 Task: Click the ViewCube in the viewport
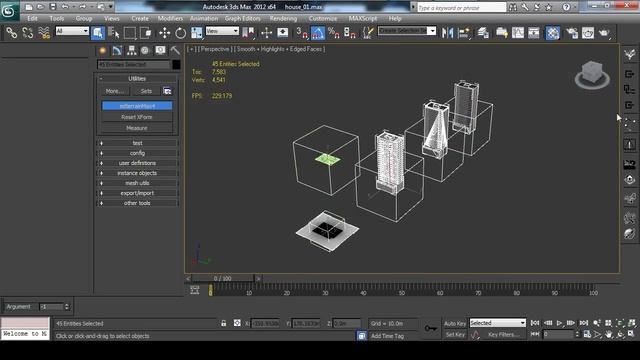[x=592, y=74]
